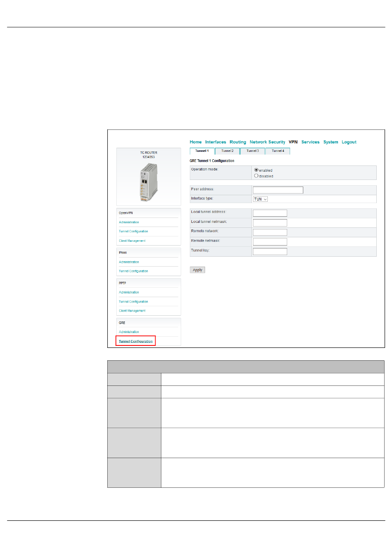
Task: Select the disabled operation mode
Action: pyautogui.click(x=256, y=176)
